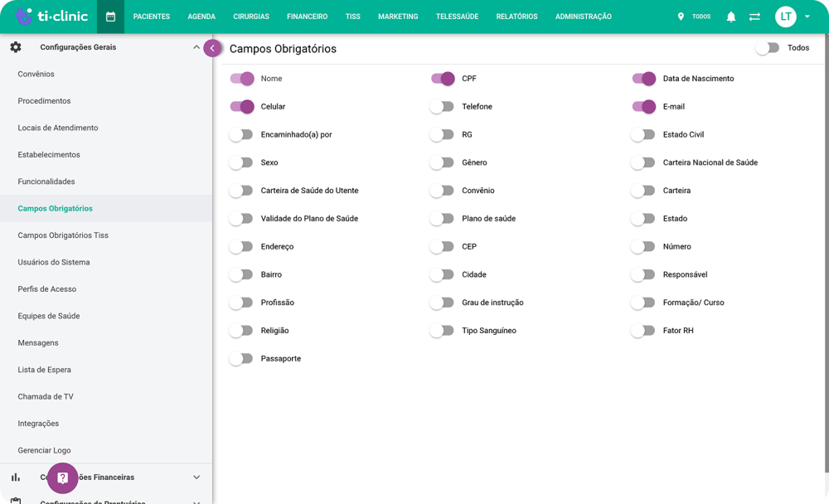Click the Configurações Gerais gear icon
The width and height of the screenshot is (829, 504).
coord(16,47)
